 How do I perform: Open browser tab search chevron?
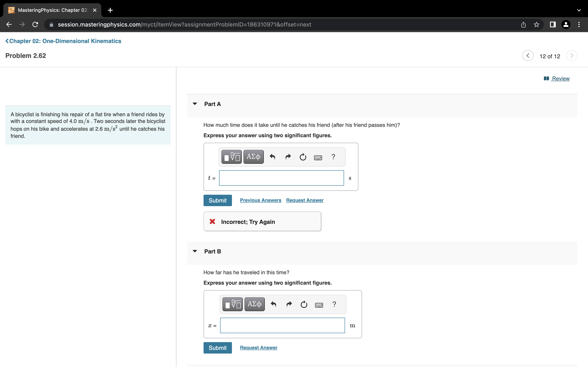click(x=579, y=10)
